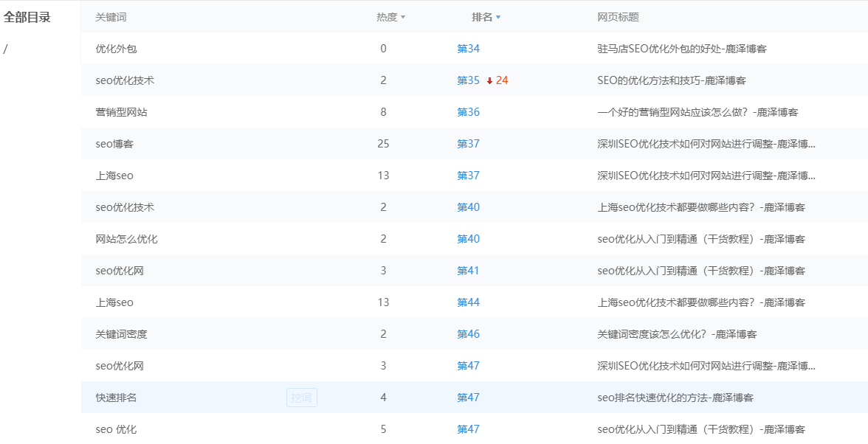The width and height of the screenshot is (868, 444).
Task: Select the root directory slash entry
Action: [x=6, y=49]
